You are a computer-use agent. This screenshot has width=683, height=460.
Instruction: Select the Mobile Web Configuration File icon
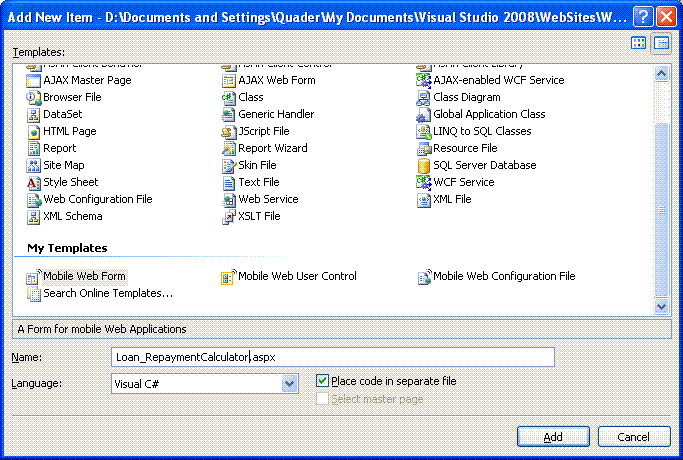tap(424, 277)
